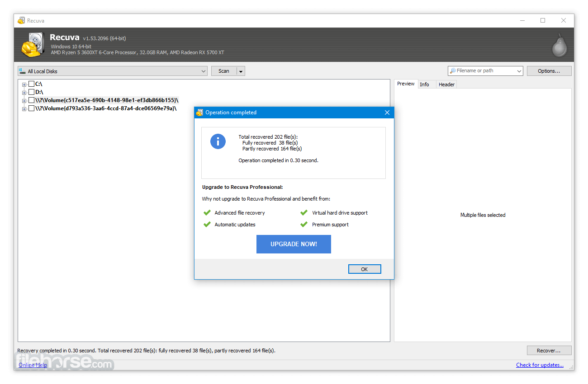Check the Volume{d793a536...} checkbox
The height and width of the screenshot is (384, 588).
[x=31, y=108]
